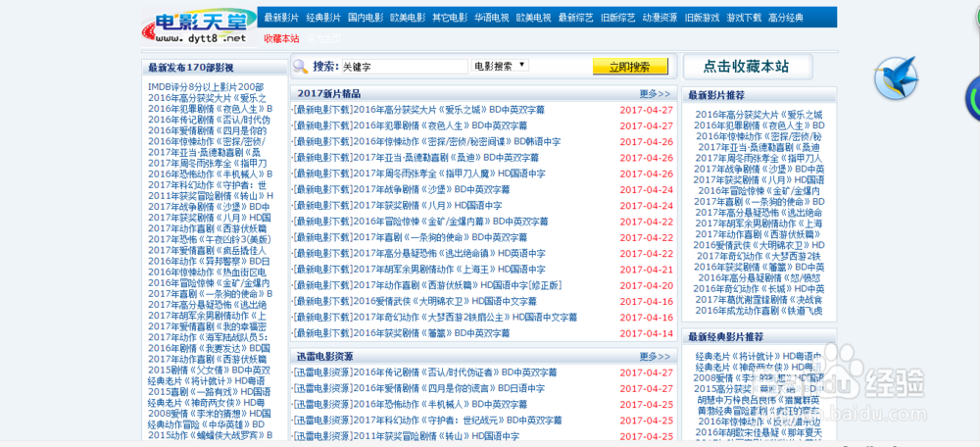The image size is (980, 447).
Task: Click 更多>> in 2017新片精品 header
Action: click(x=655, y=94)
